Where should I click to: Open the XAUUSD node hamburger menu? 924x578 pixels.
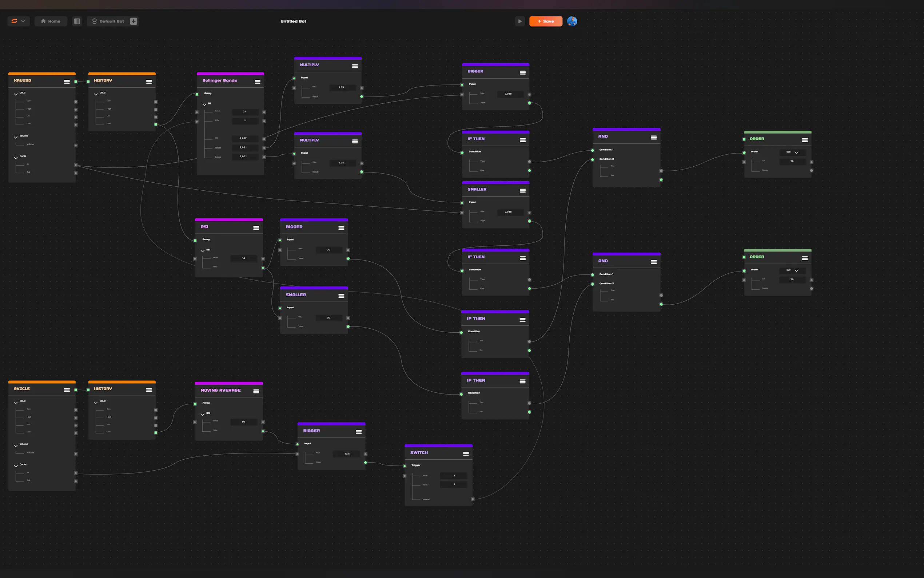click(x=67, y=82)
